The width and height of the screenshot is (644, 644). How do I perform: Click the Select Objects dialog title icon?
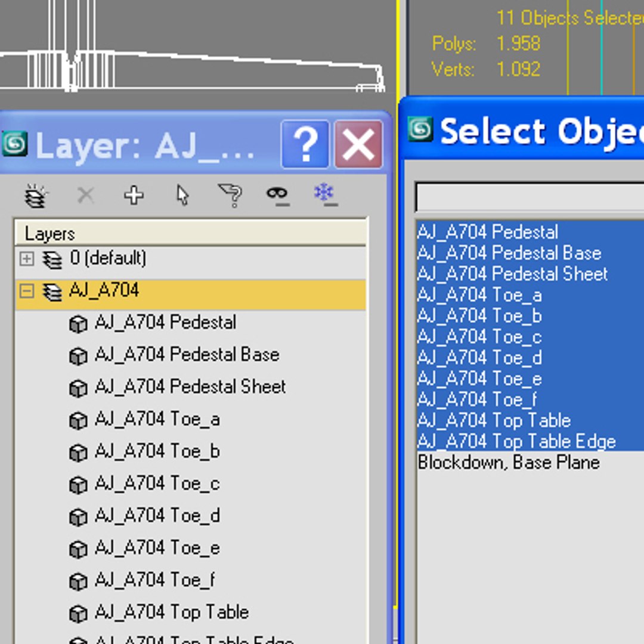coord(420,129)
